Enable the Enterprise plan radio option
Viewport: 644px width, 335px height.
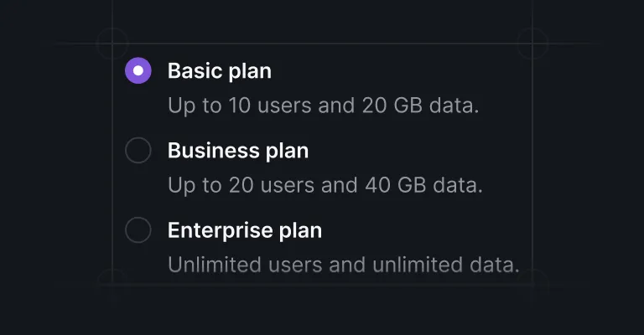tap(138, 229)
